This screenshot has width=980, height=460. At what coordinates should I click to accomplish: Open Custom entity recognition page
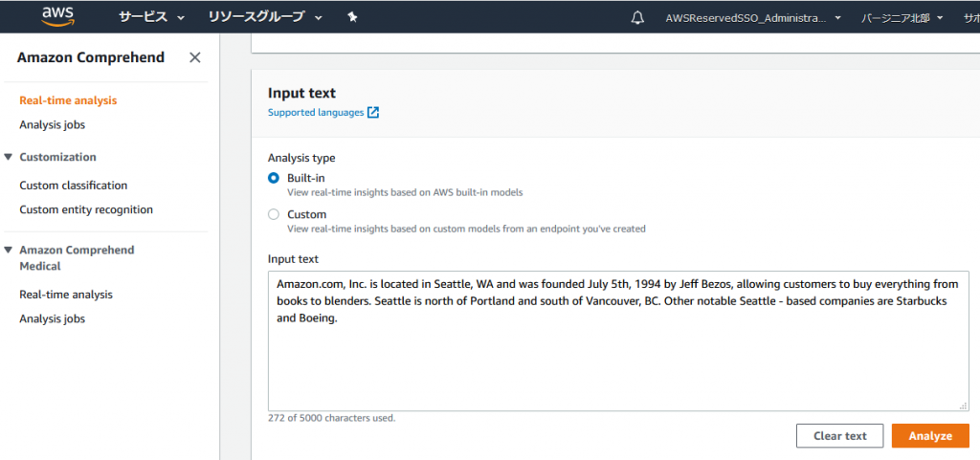(x=86, y=209)
